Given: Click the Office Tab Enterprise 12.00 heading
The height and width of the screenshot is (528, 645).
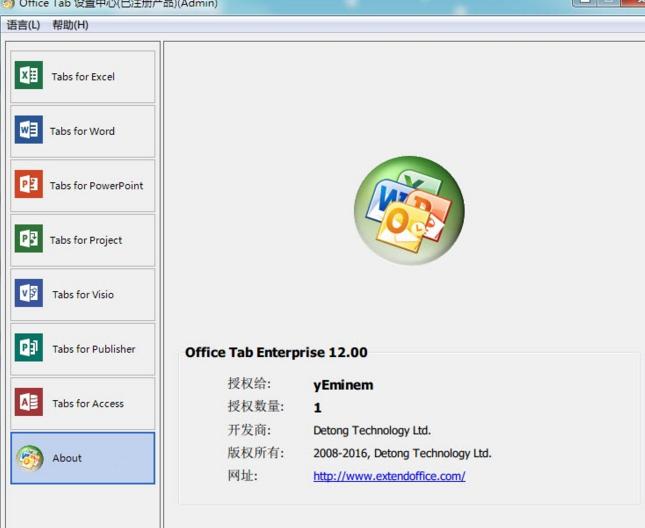Looking at the screenshot, I should point(276,352).
